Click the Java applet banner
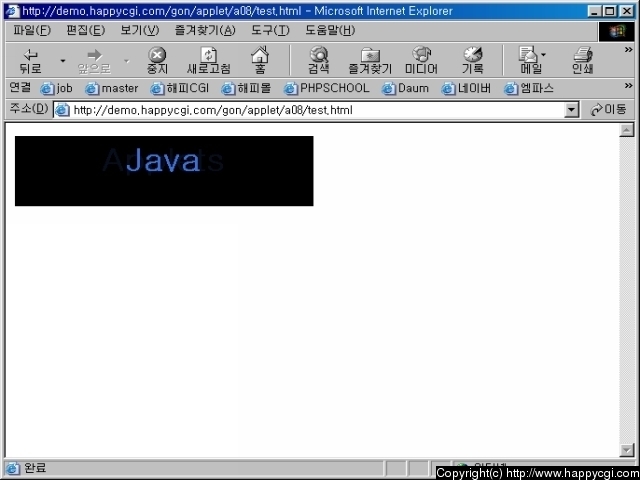Image resolution: width=640 pixels, height=480 pixels. pos(164,171)
